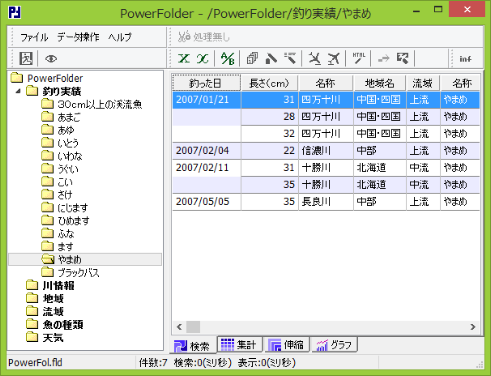Click the HTML pencil icon
Image resolution: width=491 pixels, height=376 pixels.
pos(359,59)
